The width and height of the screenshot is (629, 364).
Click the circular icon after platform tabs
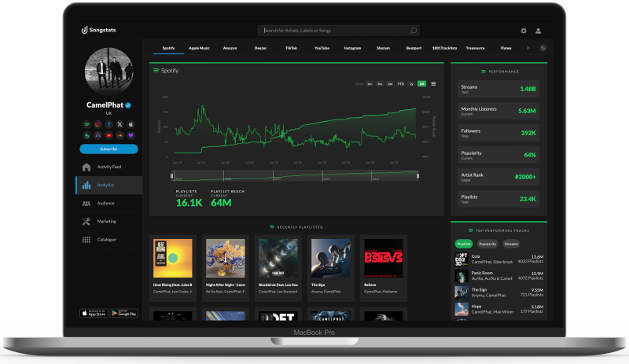coord(543,48)
